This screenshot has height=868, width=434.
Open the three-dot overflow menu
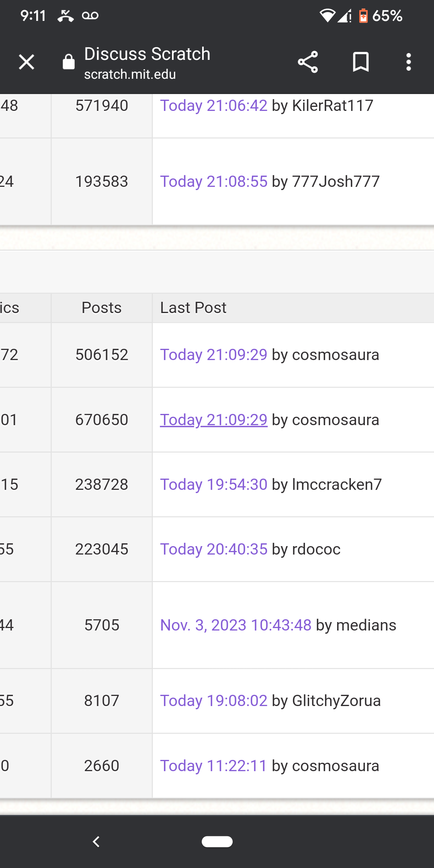pyautogui.click(x=409, y=62)
